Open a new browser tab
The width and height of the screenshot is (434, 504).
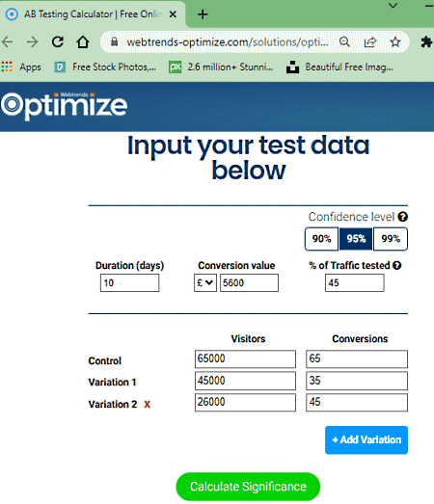[x=203, y=14]
